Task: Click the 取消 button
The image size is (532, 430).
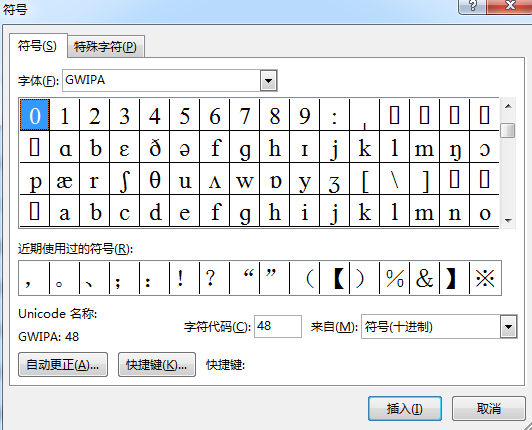Action: click(x=489, y=409)
